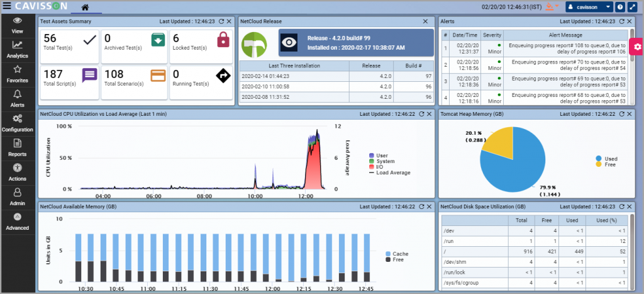Refresh the CPU Utilization vs Load Average panel
The width and height of the screenshot is (644, 294).
coord(421,114)
